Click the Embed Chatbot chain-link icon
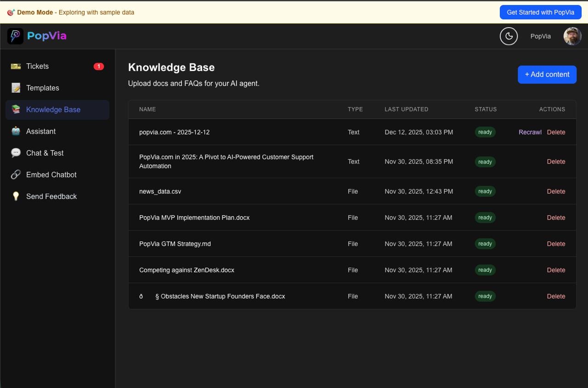588x388 pixels. click(16, 174)
